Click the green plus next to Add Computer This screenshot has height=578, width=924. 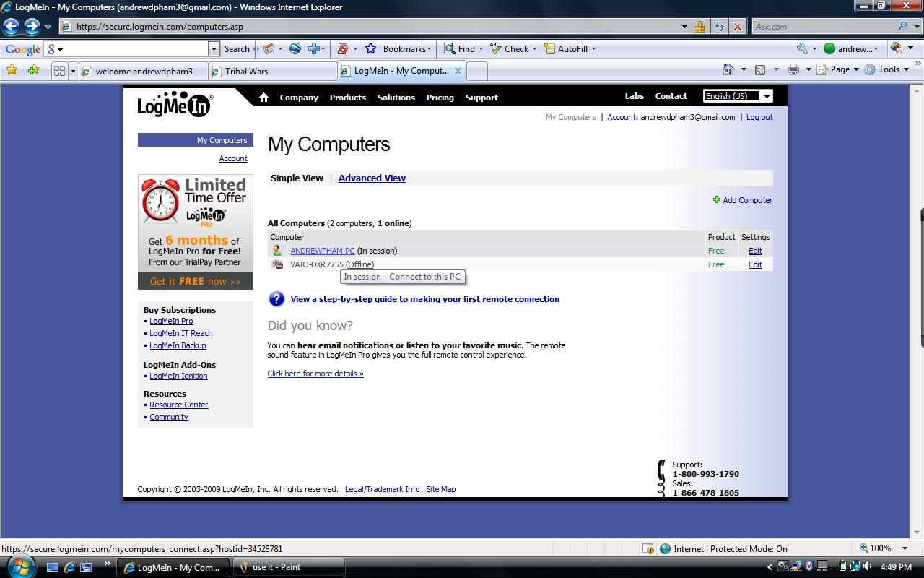(717, 200)
